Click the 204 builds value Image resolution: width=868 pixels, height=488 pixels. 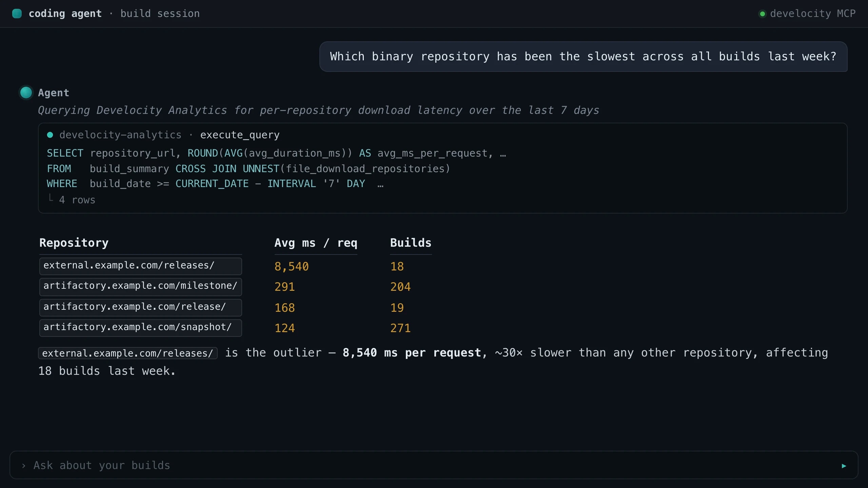point(400,287)
